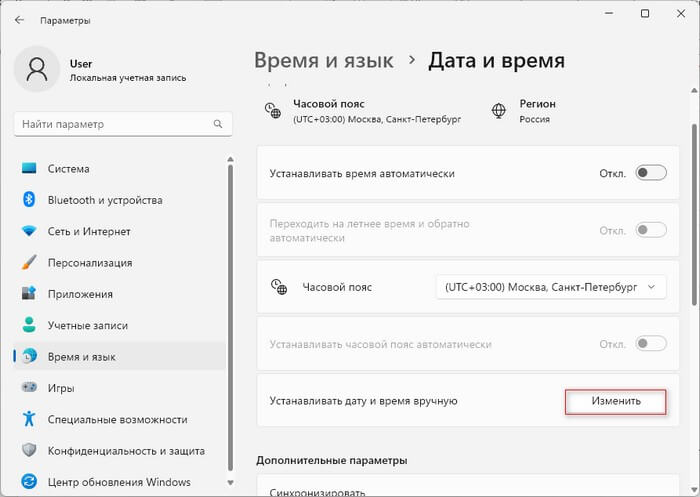Click the Локальная учетная запись text
The height and width of the screenshot is (497, 700).
click(x=128, y=78)
